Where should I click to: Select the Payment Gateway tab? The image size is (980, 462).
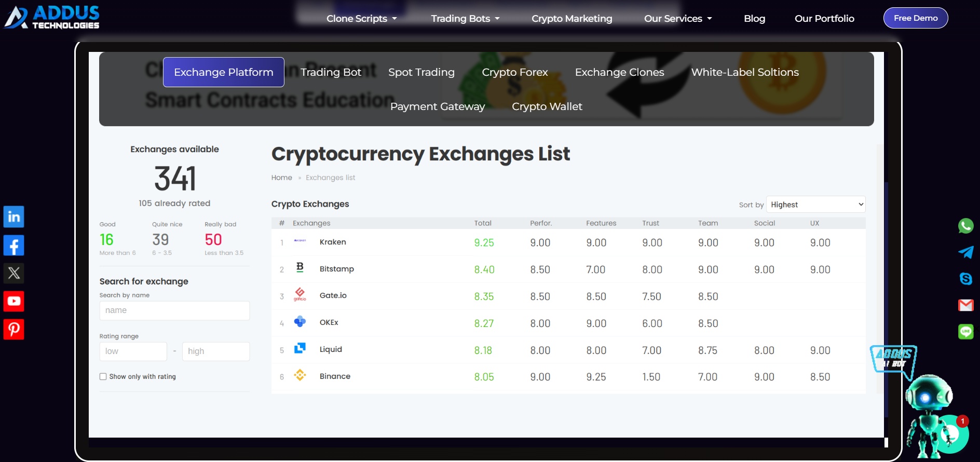(438, 106)
